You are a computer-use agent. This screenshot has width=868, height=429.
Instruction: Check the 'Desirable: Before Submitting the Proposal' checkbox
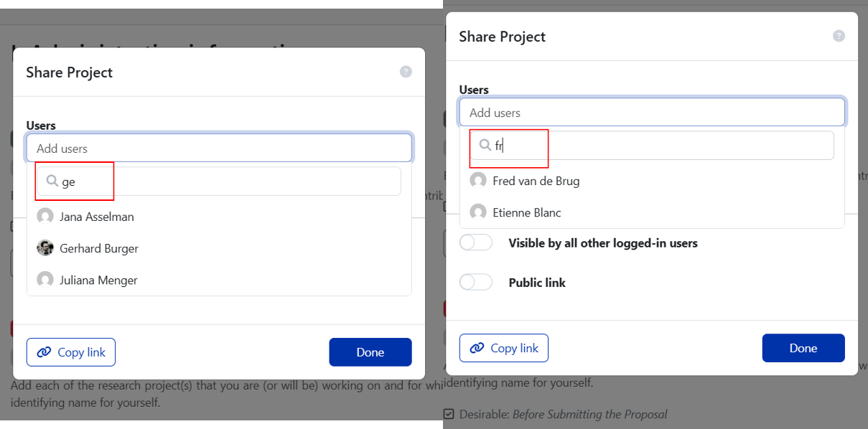449,414
